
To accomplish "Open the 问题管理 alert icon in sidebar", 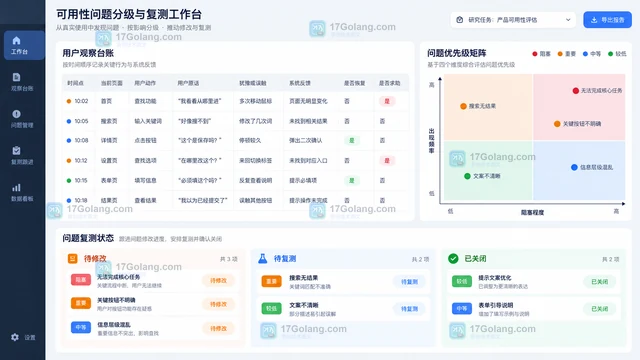I will coord(16,114).
